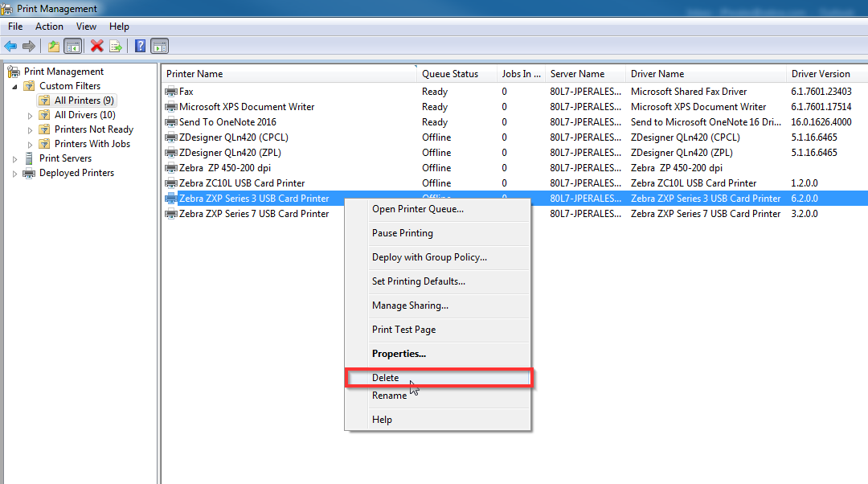The height and width of the screenshot is (484, 868).
Task: Click Offline status of ZDesigner QLn420 (CPCL)
Action: [x=436, y=137]
